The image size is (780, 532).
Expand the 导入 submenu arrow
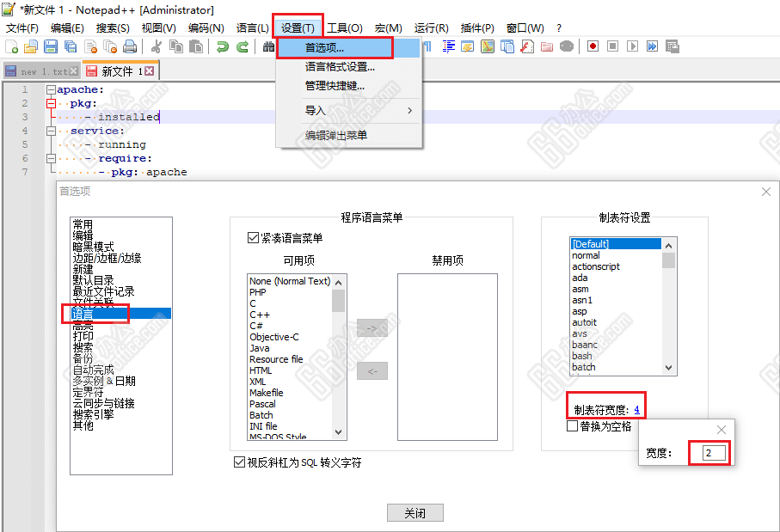click(410, 110)
